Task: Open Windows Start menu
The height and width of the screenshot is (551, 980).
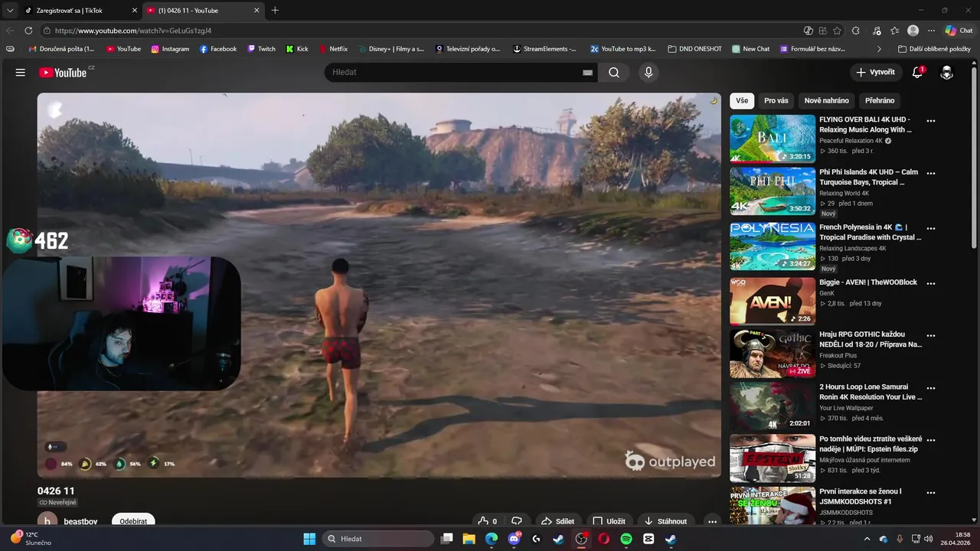Action: coord(309,539)
